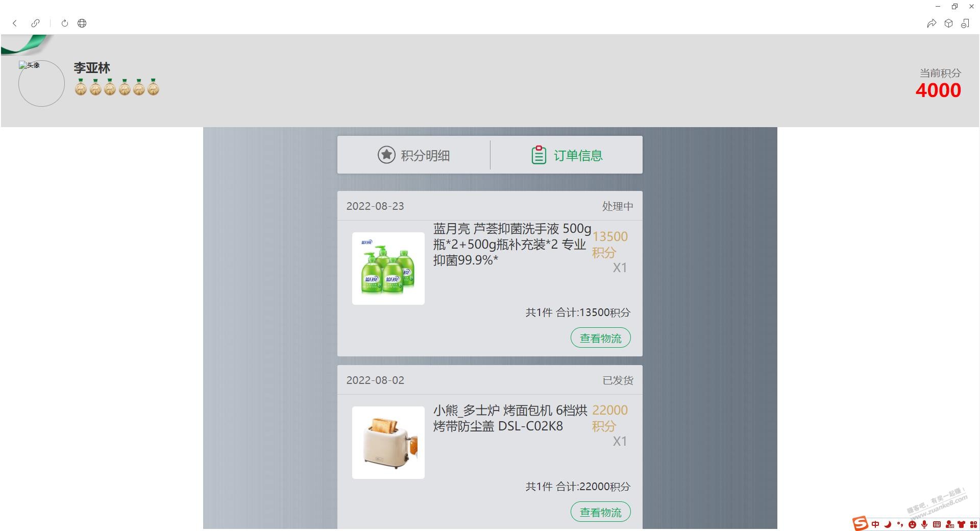Open the Sogou emoji panel
Viewport: 980px width, 531px height.
click(x=912, y=524)
